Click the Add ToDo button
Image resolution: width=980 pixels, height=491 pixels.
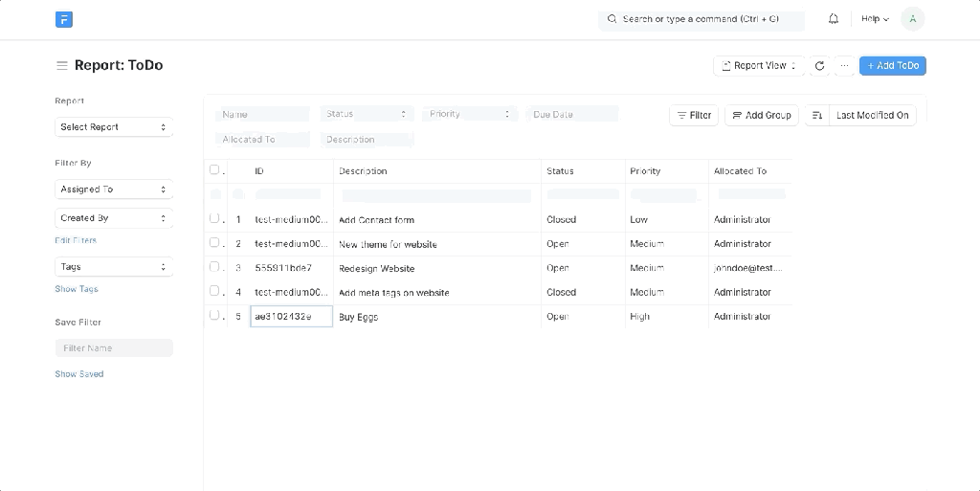892,66
